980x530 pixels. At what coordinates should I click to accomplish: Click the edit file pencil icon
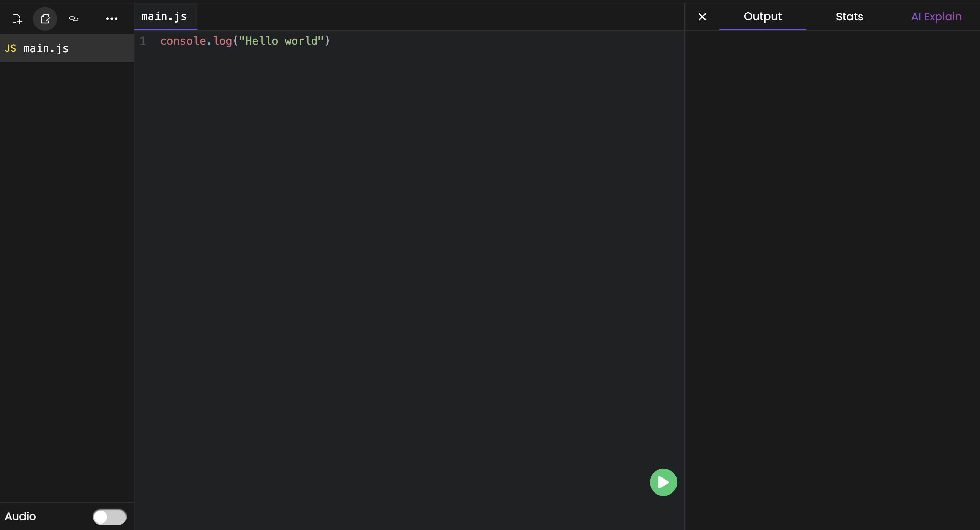click(x=45, y=19)
